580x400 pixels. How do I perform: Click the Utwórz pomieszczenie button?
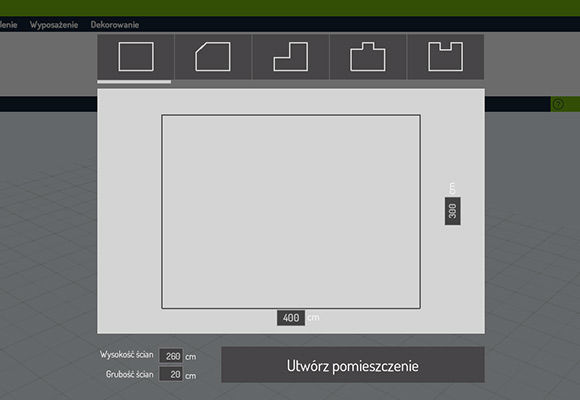(x=353, y=365)
